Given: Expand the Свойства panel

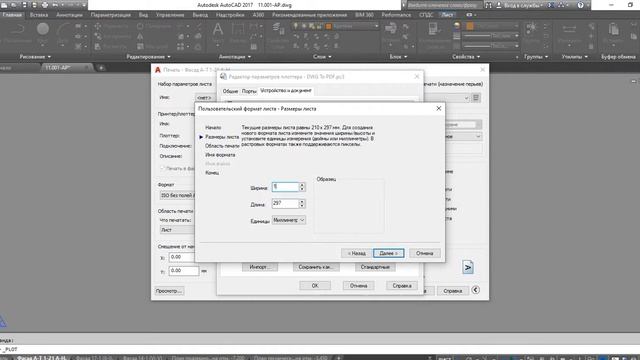Looking at the screenshot, I should tap(466, 57).
